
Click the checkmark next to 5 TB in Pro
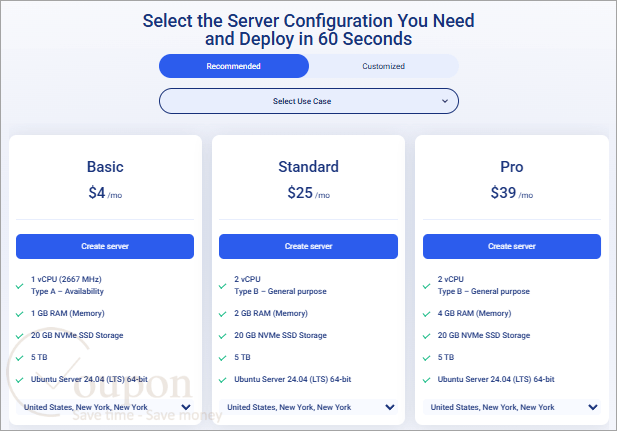tap(427, 358)
